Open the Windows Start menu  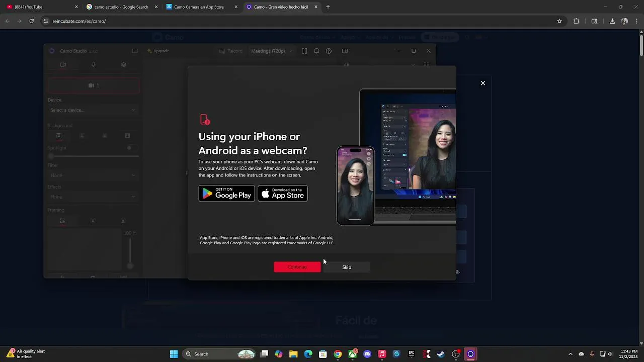174,354
